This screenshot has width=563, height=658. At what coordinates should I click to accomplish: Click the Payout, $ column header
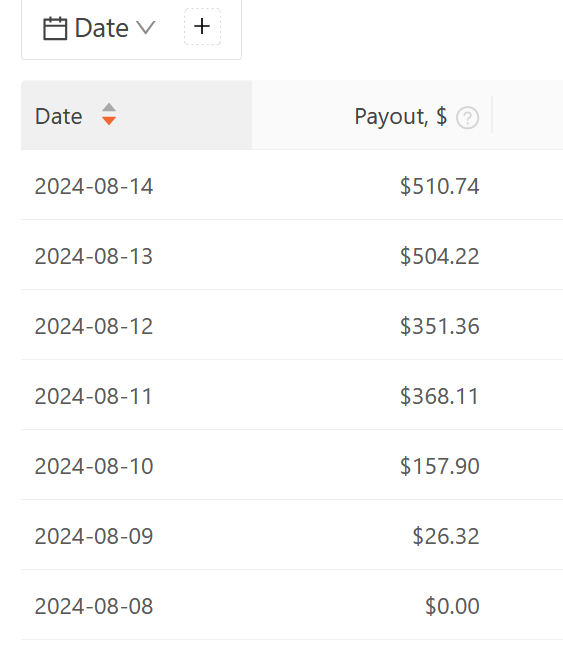point(401,116)
